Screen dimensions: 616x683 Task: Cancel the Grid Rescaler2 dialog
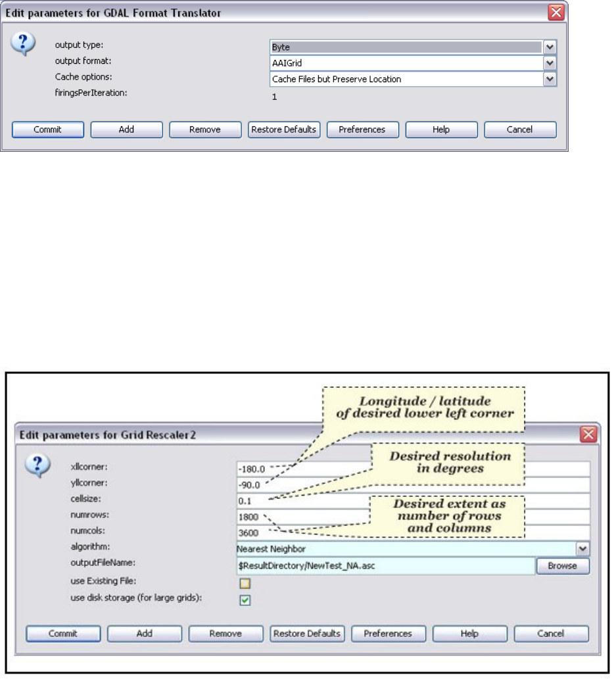pyautogui.click(x=551, y=633)
